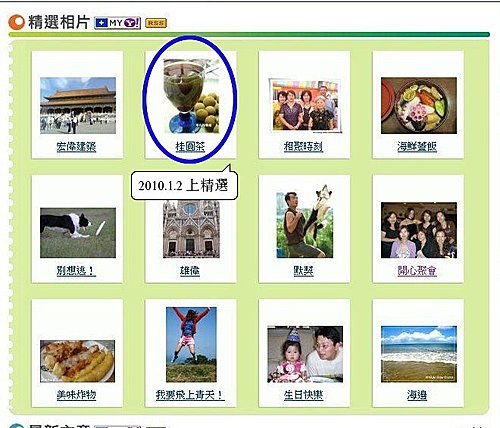View the 相聚時刻 group photo thumbnail

coord(305,106)
